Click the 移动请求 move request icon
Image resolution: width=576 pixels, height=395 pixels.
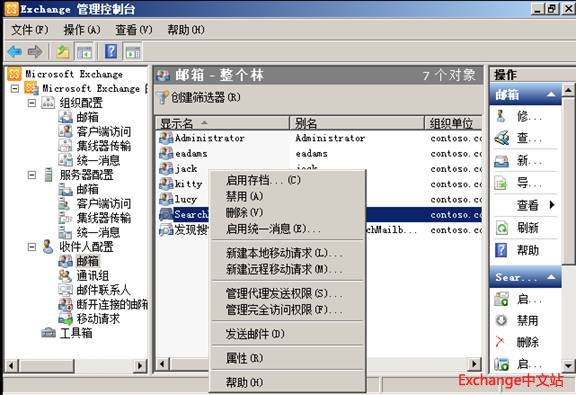(x=65, y=319)
